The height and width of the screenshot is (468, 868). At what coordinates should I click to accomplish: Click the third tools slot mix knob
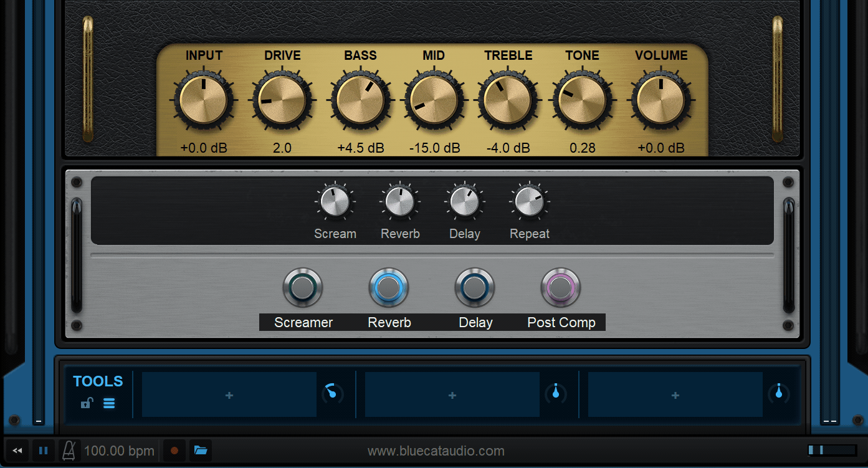tap(779, 393)
